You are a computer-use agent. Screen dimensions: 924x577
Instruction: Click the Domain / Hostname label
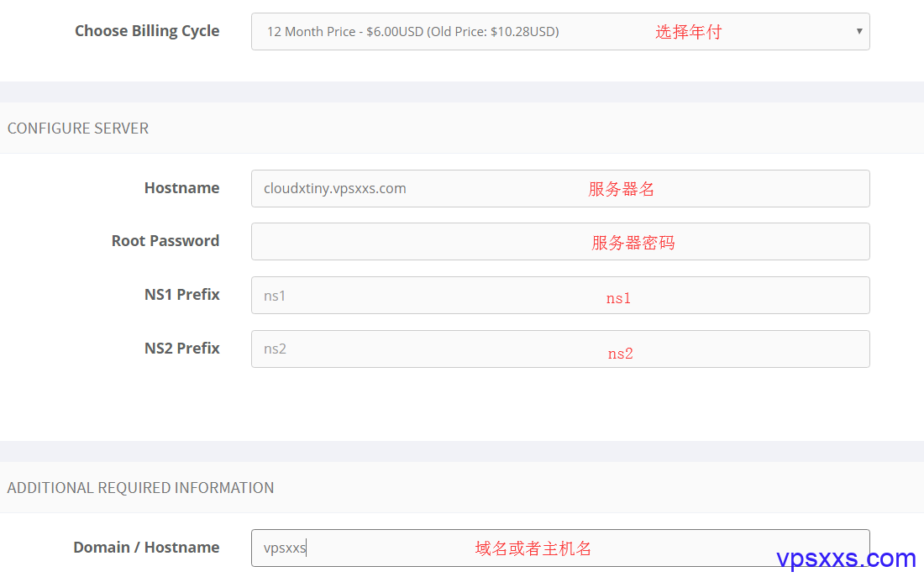[x=146, y=548]
